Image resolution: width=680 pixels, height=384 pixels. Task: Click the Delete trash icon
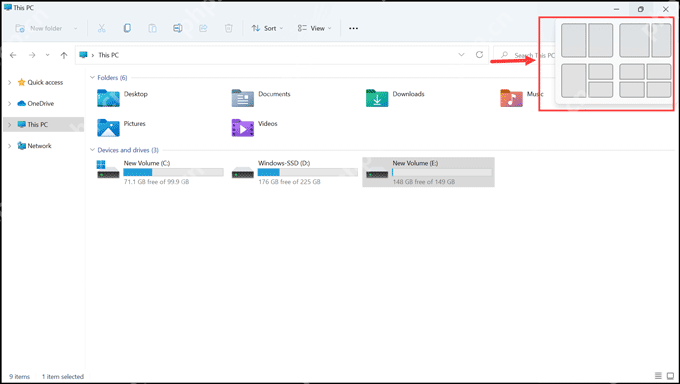[x=229, y=28]
